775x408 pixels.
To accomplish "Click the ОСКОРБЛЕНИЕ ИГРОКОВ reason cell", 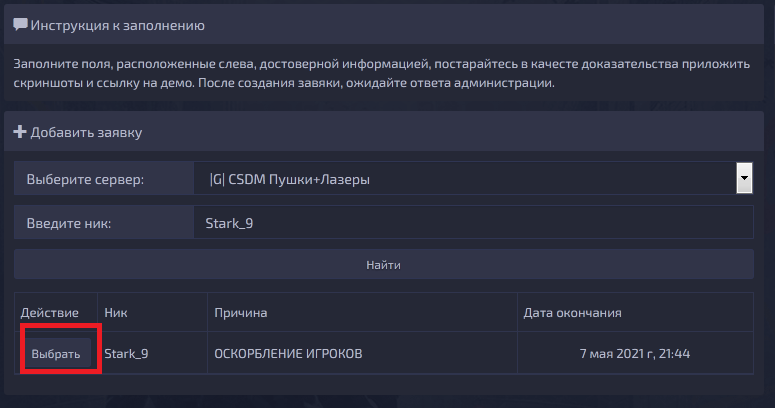I will point(362,353).
